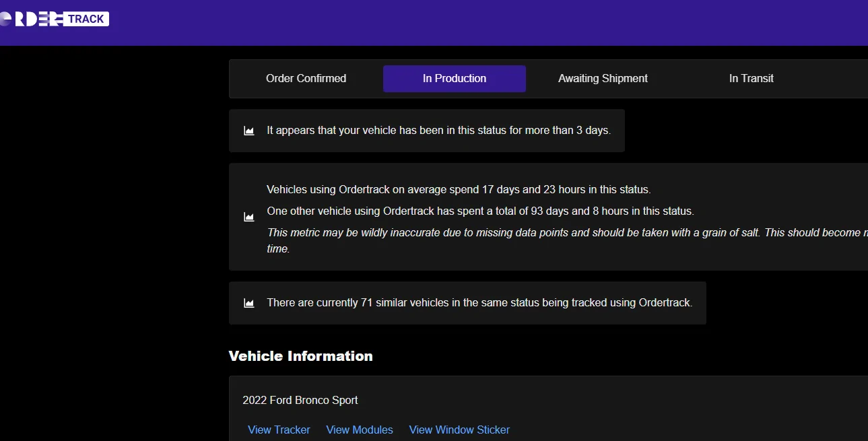Image resolution: width=868 pixels, height=441 pixels.
Task: Select the Order Confirmed status tab
Action: tap(306, 79)
